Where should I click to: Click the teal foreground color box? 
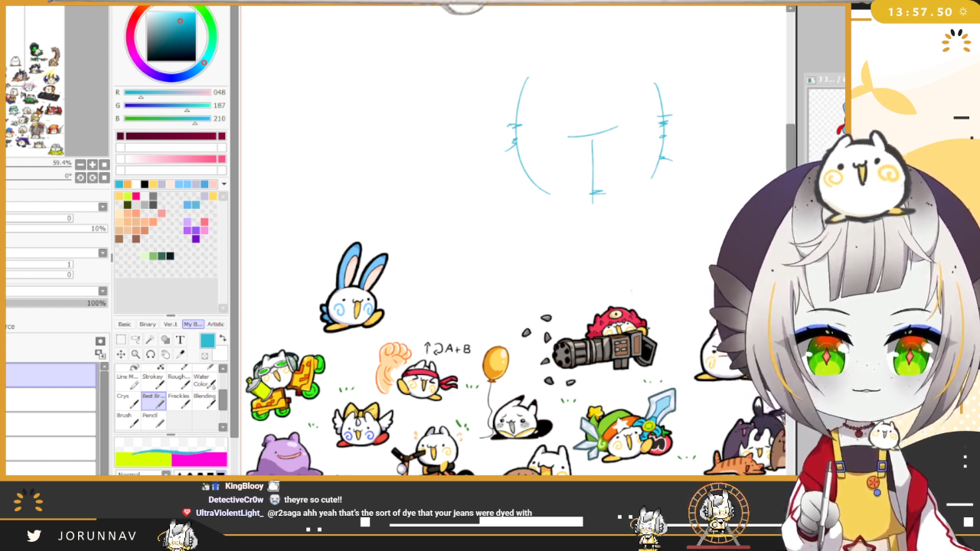click(x=207, y=341)
